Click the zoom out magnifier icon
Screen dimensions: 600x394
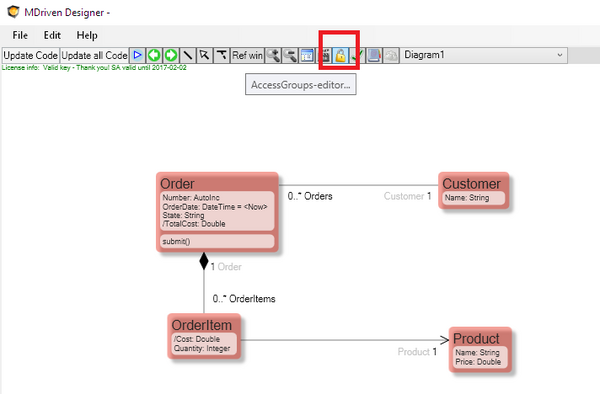pyautogui.click(x=290, y=55)
